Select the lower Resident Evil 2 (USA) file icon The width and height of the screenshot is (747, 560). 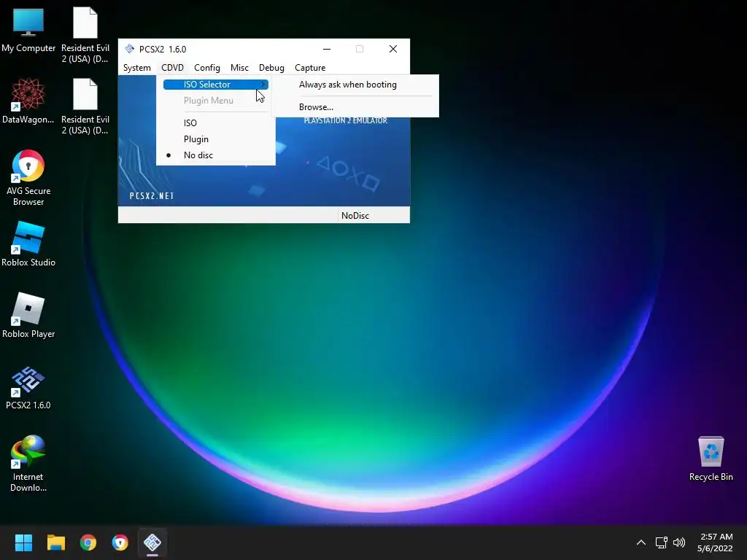click(85, 106)
